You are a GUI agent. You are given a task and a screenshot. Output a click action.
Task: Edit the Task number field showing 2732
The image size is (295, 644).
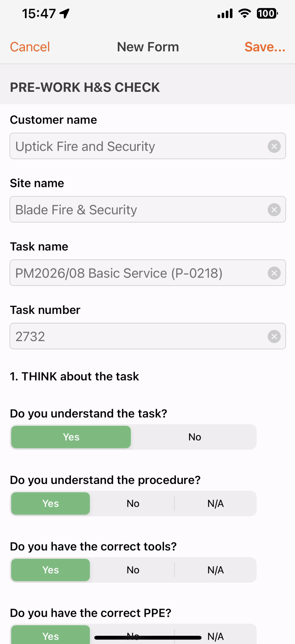click(139, 336)
